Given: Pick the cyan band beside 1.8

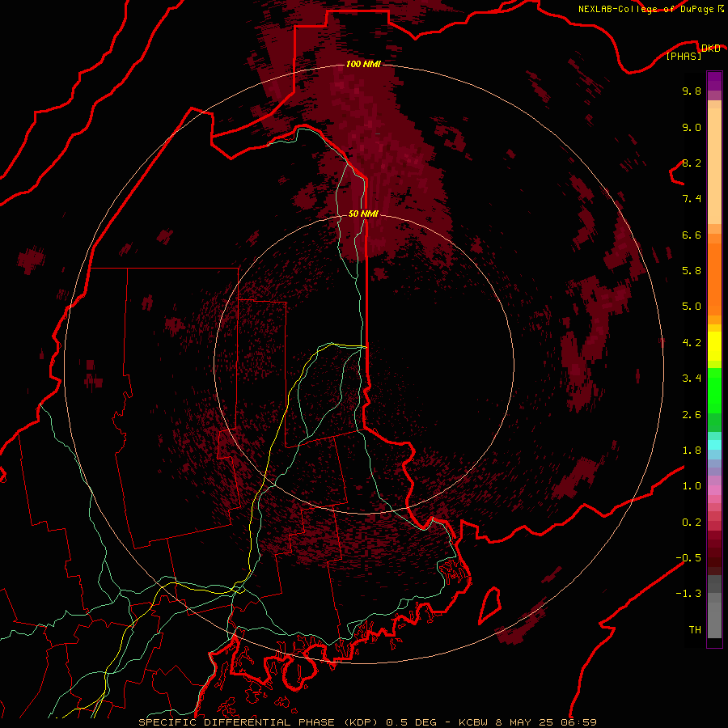Looking at the screenshot, I should 714,445.
